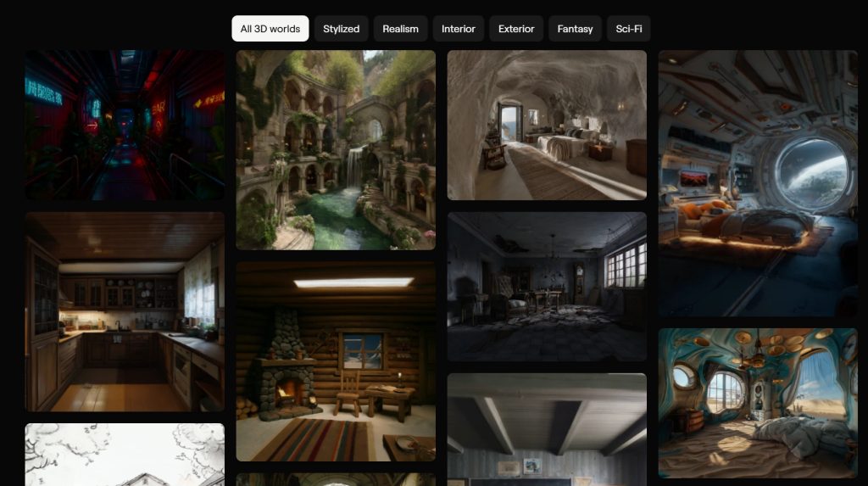Select the All 3D worlds filter tab
The image size is (868, 486).
[x=270, y=29]
